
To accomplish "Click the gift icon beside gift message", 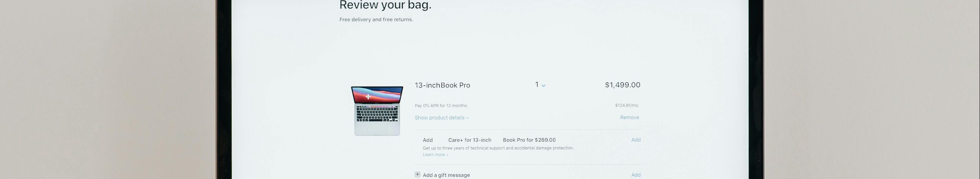I will pos(417,174).
